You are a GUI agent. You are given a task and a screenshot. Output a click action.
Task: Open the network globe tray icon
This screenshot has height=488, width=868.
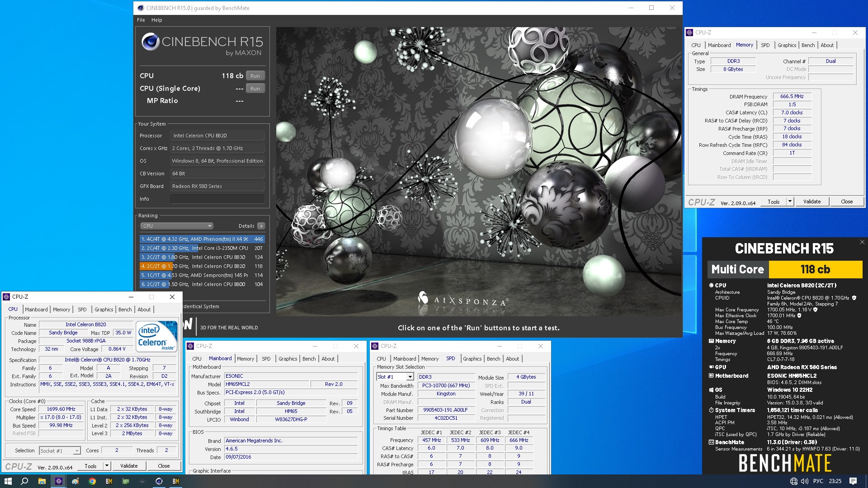tap(793, 481)
